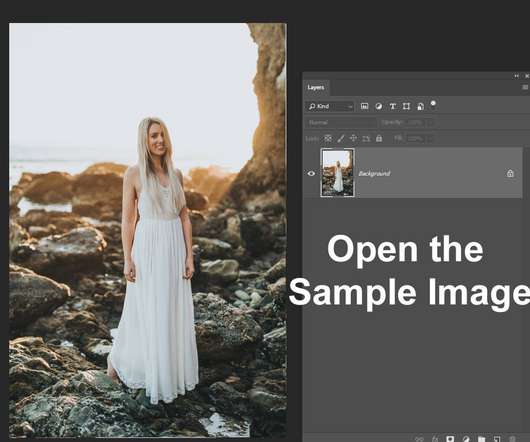Filter layers by smart objects icon
The width and height of the screenshot is (530, 442).
pos(420,107)
